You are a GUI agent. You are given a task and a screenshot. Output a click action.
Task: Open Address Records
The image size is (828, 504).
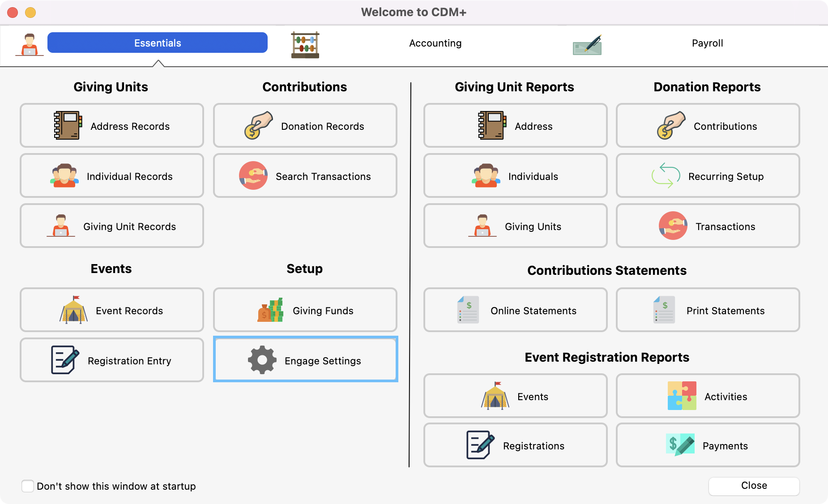pos(112,126)
